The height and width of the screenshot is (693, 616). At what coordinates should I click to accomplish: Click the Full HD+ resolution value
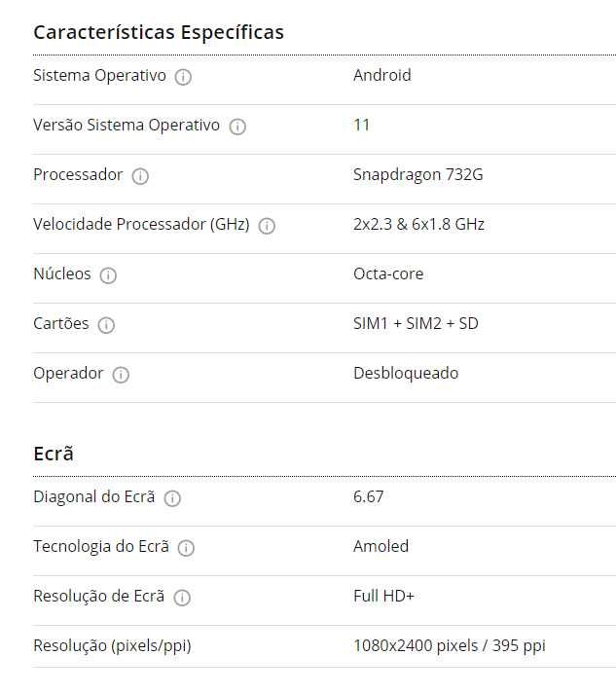tap(383, 596)
